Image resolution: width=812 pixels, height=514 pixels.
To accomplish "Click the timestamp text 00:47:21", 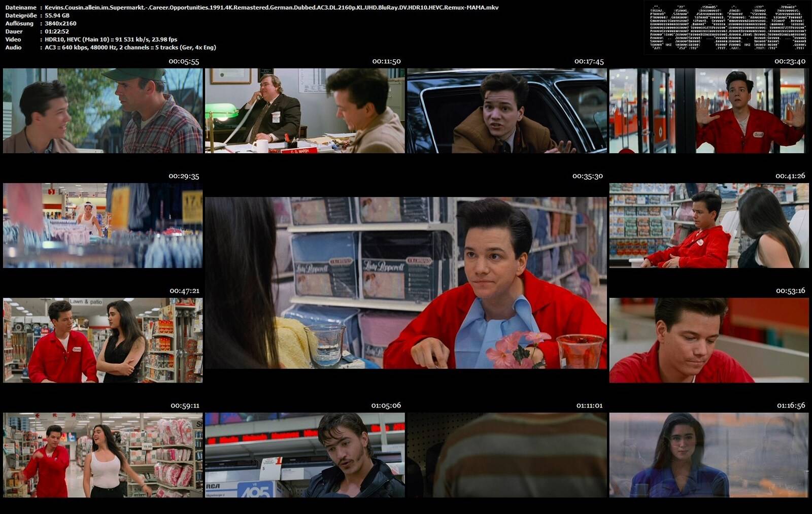I will [184, 291].
